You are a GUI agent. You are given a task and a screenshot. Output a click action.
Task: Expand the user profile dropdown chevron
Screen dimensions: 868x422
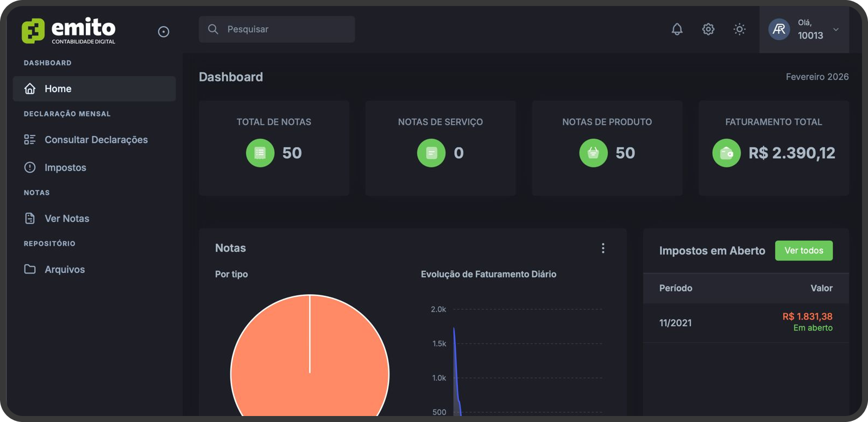(836, 29)
